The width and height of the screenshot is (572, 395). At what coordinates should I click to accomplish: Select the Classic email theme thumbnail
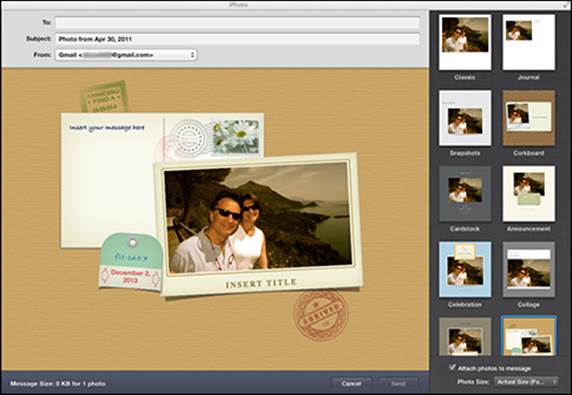coord(465,42)
